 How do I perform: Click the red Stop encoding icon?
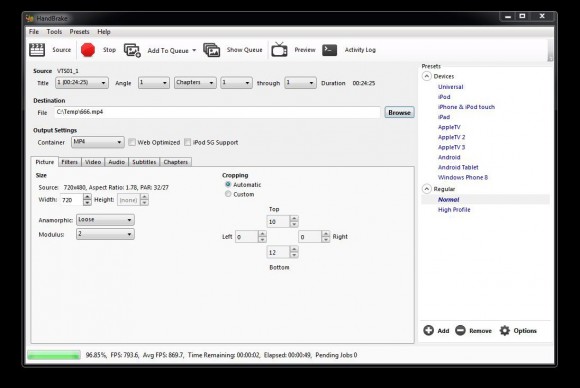88,50
